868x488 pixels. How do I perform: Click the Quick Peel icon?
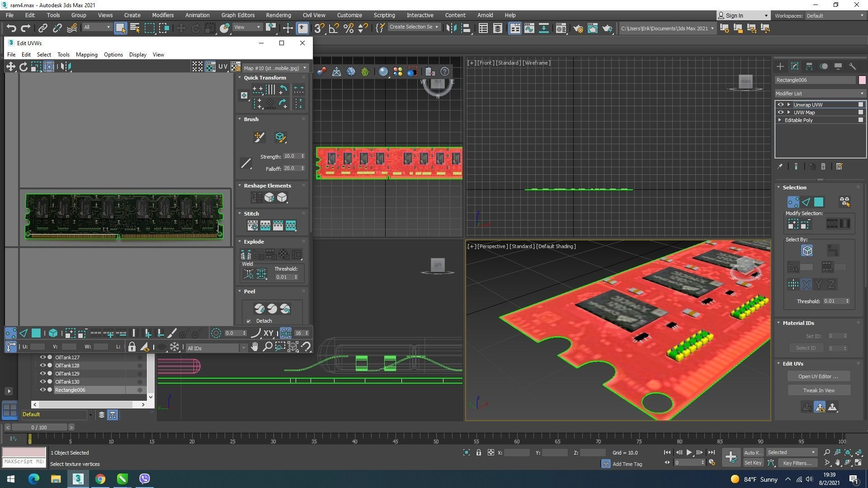[x=259, y=309]
